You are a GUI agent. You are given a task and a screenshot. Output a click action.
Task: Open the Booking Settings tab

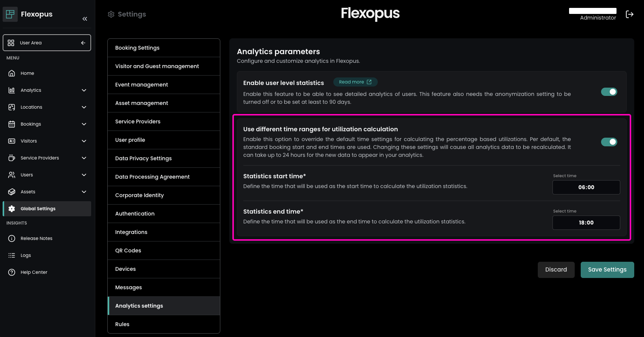[163, 48]
